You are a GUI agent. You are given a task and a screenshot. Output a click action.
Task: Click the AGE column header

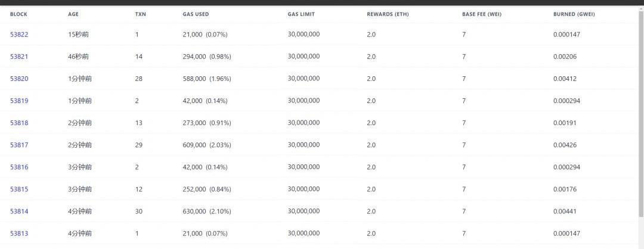pyautogui.click(x=73, y=14)
